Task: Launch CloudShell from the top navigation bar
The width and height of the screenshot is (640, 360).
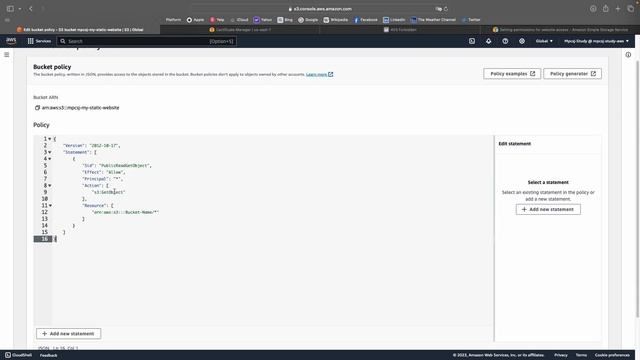Action: 472,41
